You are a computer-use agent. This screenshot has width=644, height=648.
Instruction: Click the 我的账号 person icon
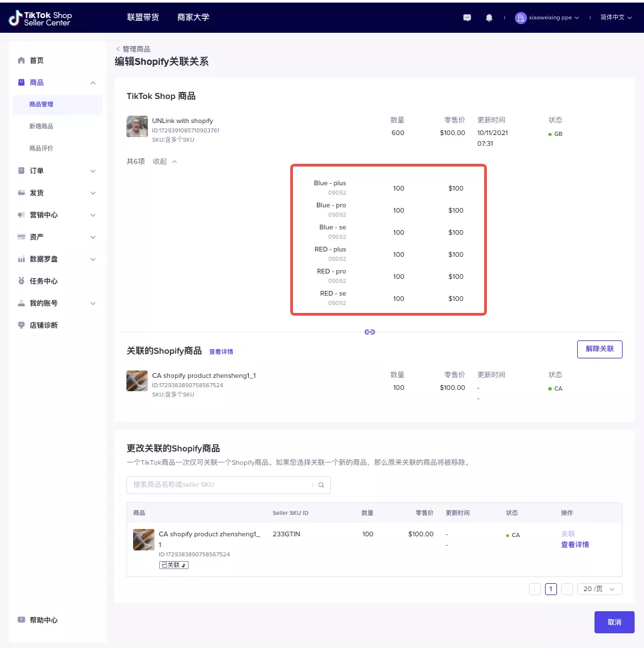(x=21, y=303)
